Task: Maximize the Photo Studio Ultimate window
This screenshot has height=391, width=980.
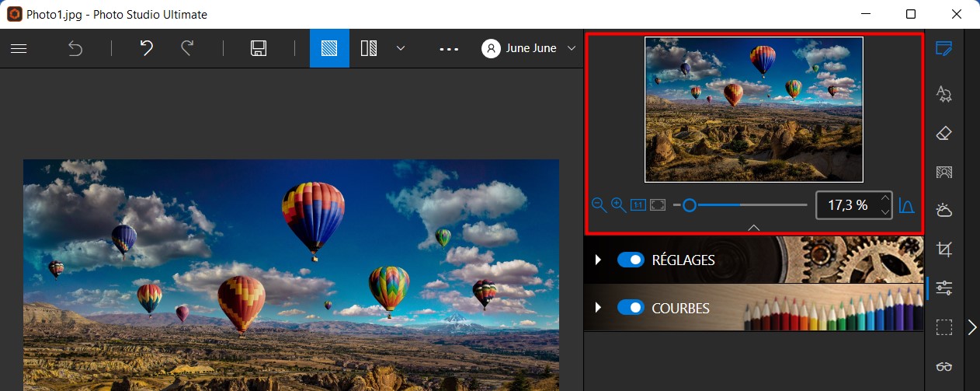Action: 911,14
